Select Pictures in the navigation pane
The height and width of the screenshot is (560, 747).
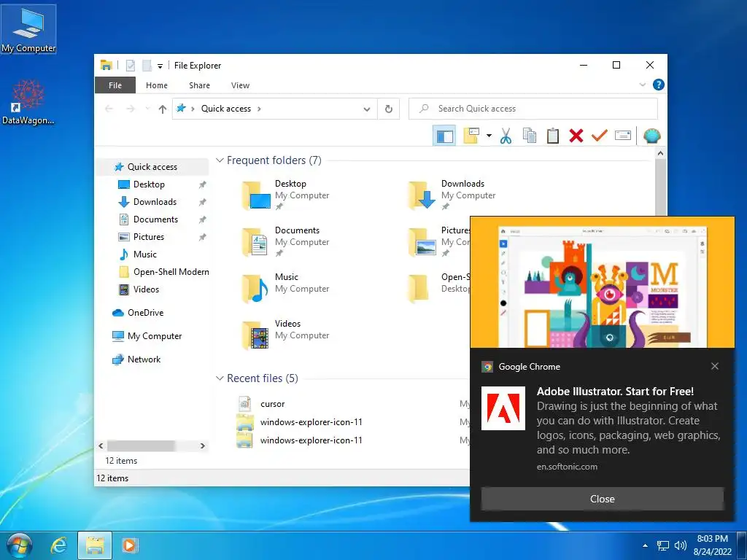coord(149,237)
